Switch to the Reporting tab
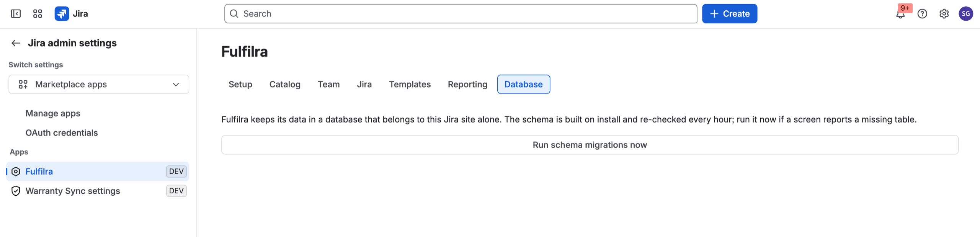Image resolution: width=980 pixels, height=237 pixels. tap(467, 85)
